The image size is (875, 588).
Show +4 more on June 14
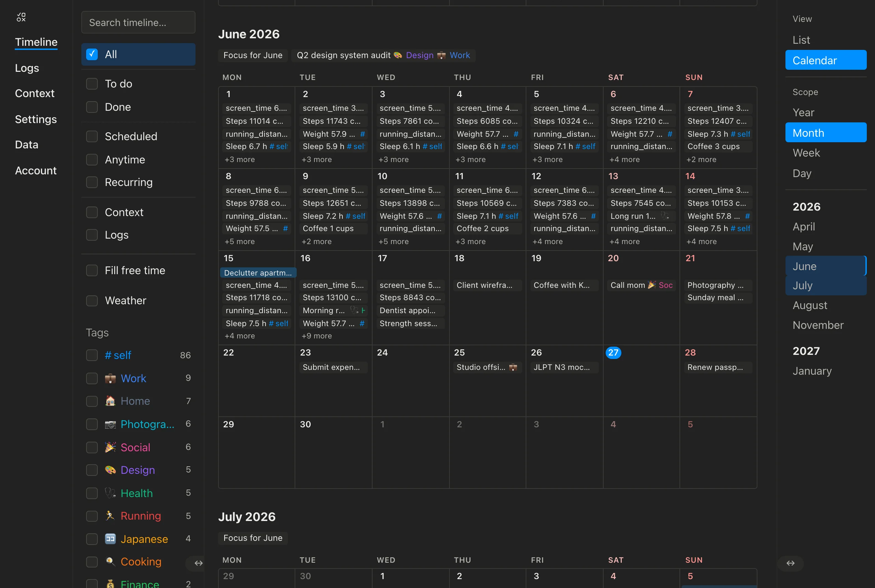tap(701, 241)
